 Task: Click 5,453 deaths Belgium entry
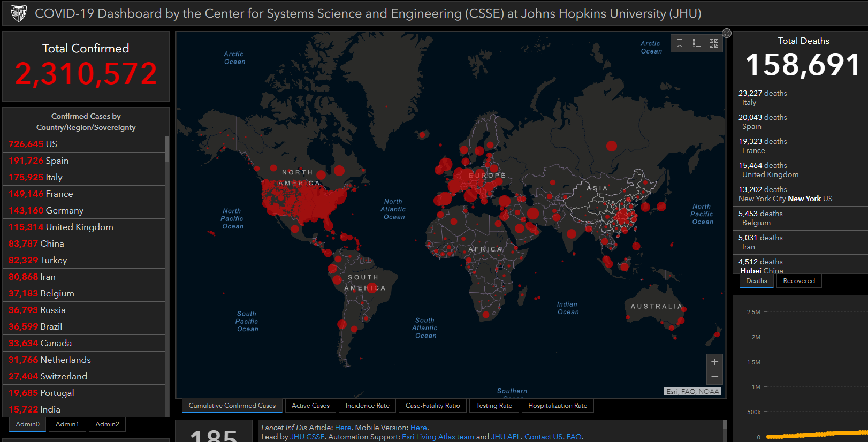[x=801, y=218]
